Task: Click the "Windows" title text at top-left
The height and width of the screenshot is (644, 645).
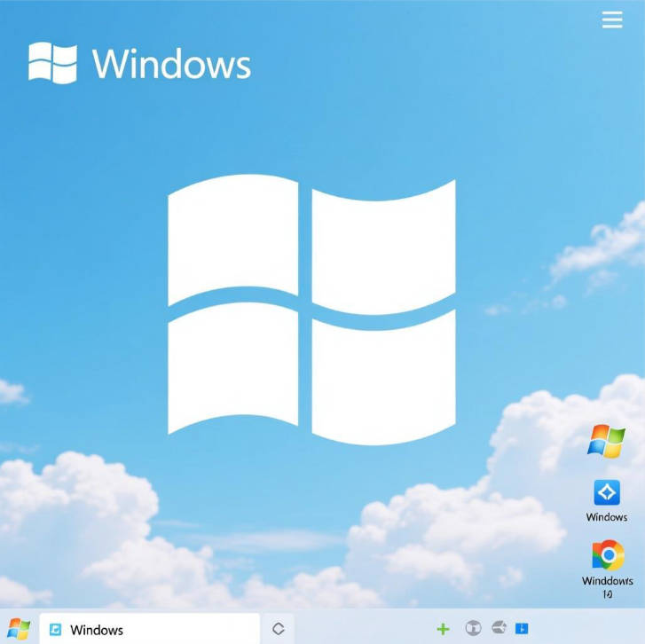Action: tap(171, 64)
